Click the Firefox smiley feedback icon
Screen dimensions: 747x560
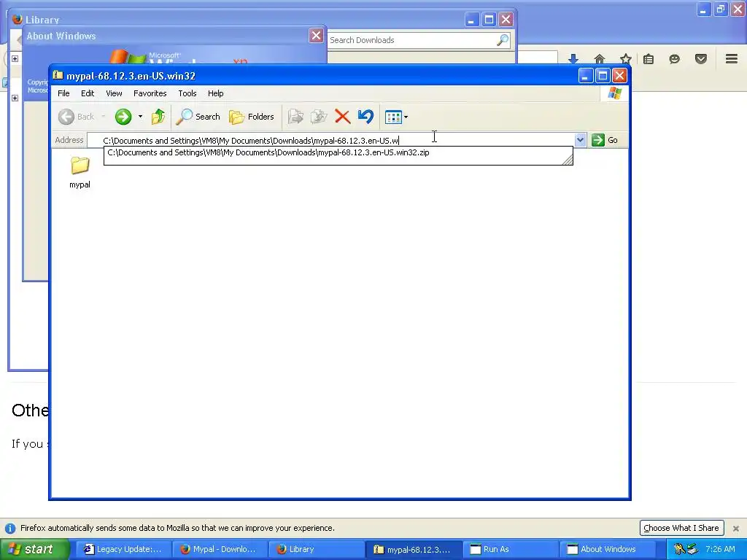point(674,59)
